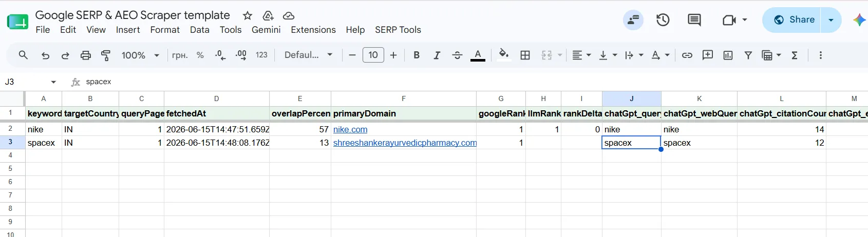The width and height of the screenshot is (868, 237).
Task: Insert a comment
Action: click(708, 55)
